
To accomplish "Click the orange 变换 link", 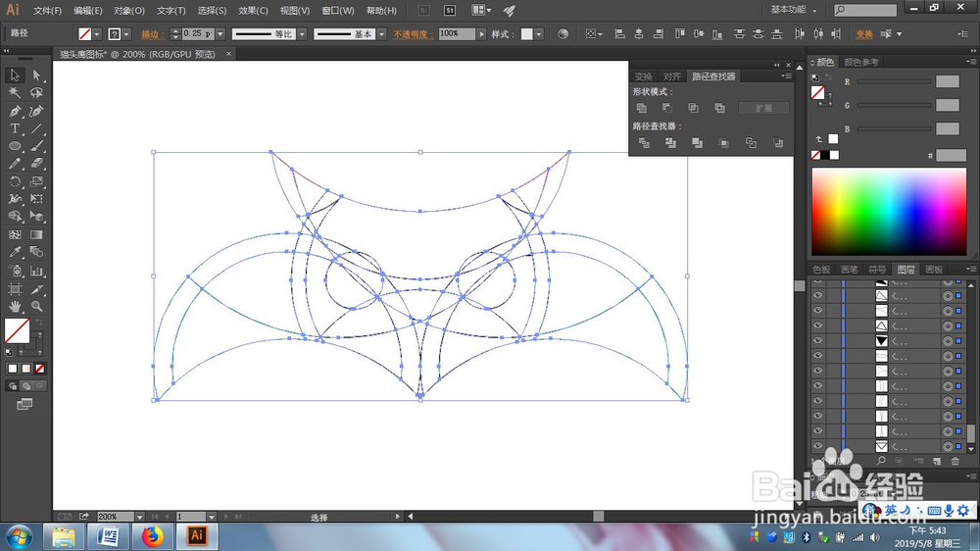I will tap(864, 34).
